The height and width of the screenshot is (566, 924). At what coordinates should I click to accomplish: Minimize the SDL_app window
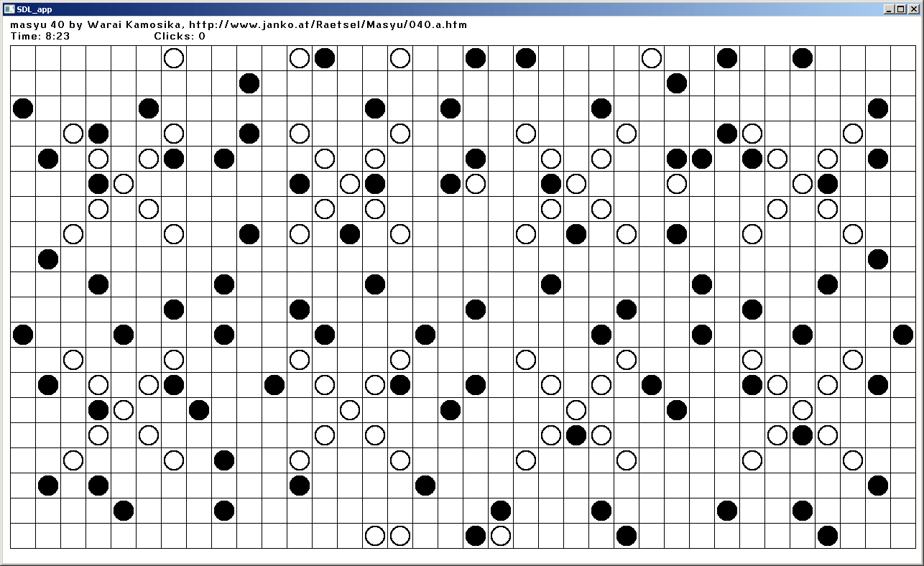coord(890,9)
